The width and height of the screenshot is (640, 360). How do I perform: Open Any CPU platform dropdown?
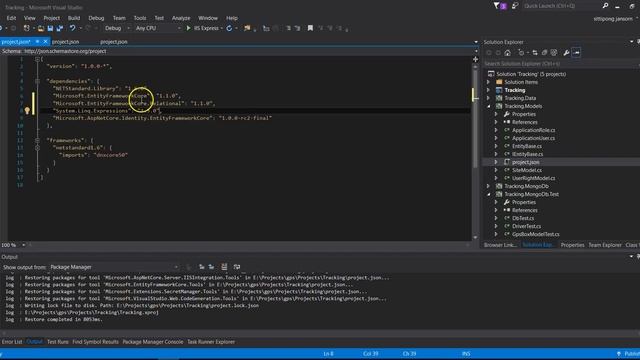tap(158, 28)
